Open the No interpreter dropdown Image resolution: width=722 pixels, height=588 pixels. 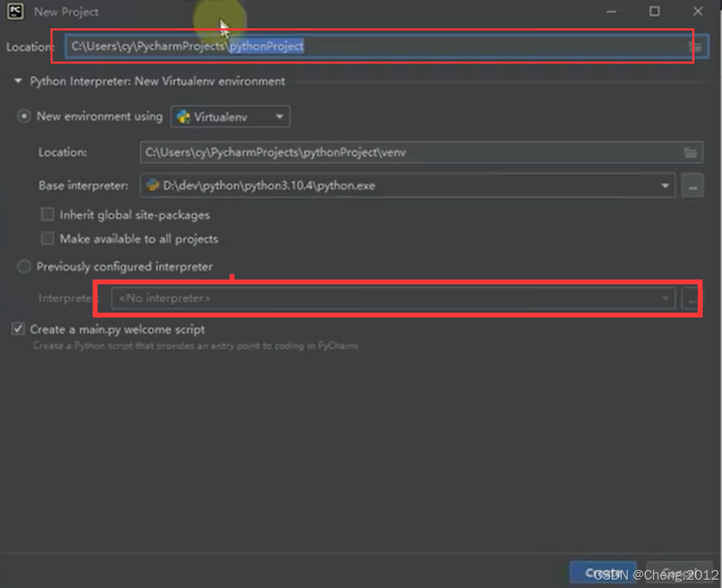click(394, 298)
